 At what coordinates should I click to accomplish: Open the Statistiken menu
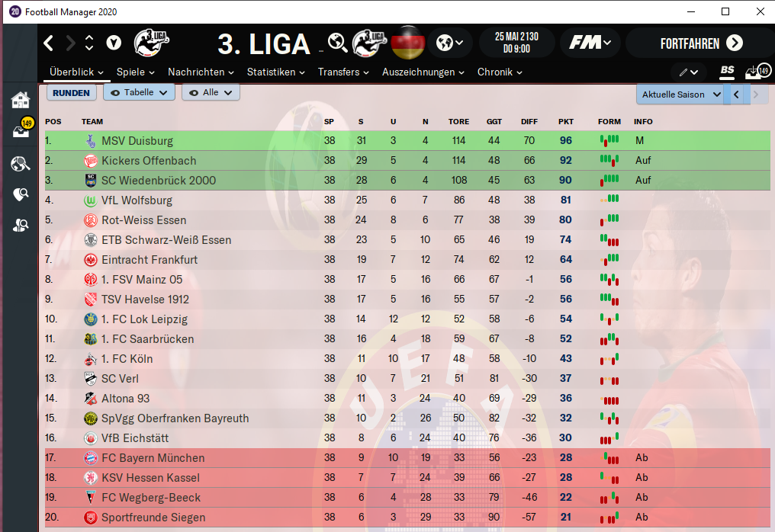coord(276,72)
